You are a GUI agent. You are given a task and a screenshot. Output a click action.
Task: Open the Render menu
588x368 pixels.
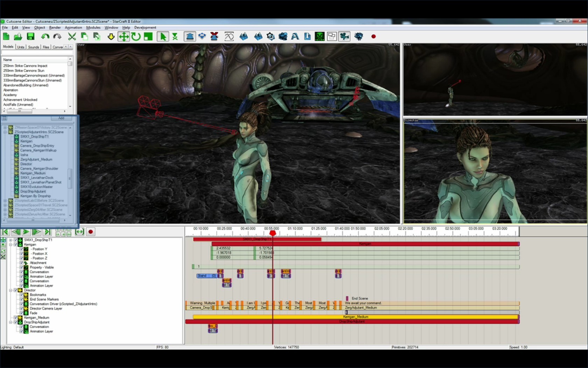click(55, 27)
